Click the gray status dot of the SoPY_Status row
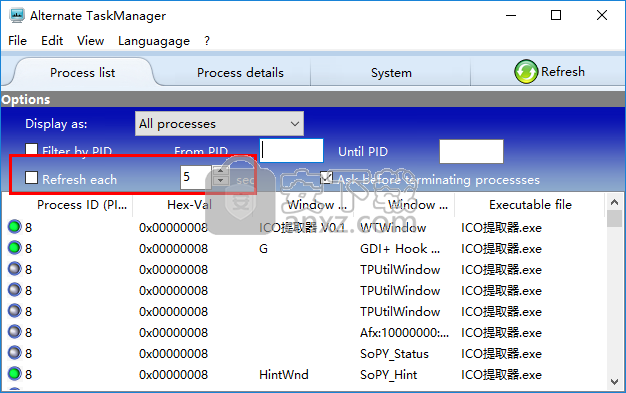Image resolution: width=626 pixels, height=393 pixels. [x=14, y=353]
